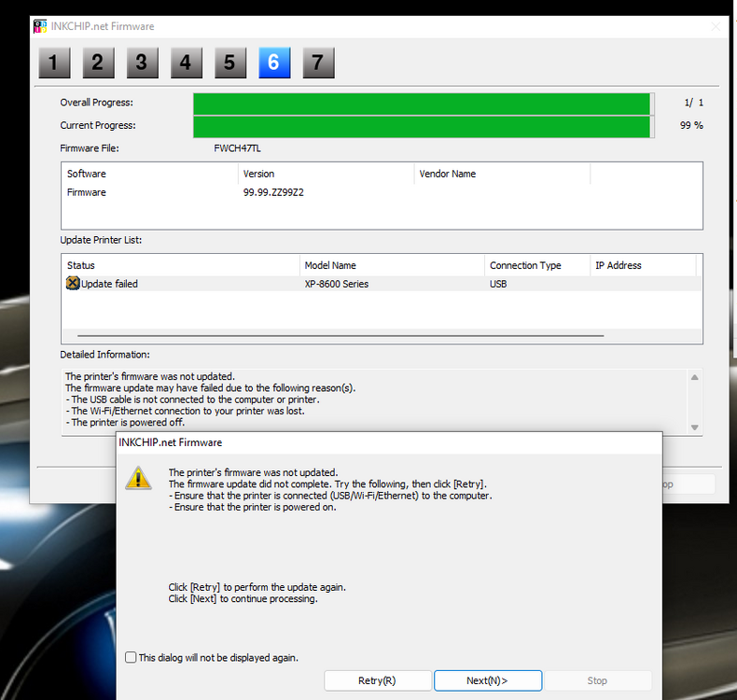
Task: Click the yellow warning triangle icon
Action: [x=139, y=478]
